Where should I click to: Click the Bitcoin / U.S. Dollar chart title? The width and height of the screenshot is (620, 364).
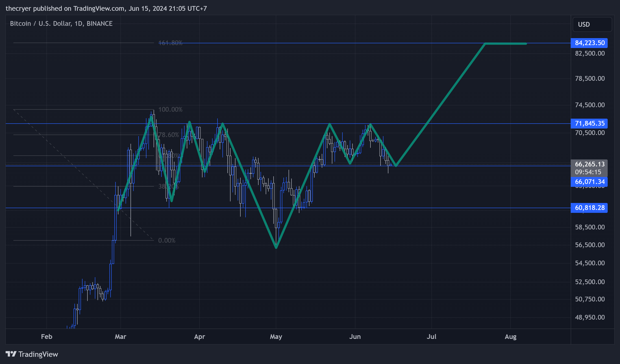(x=61, y=24)
